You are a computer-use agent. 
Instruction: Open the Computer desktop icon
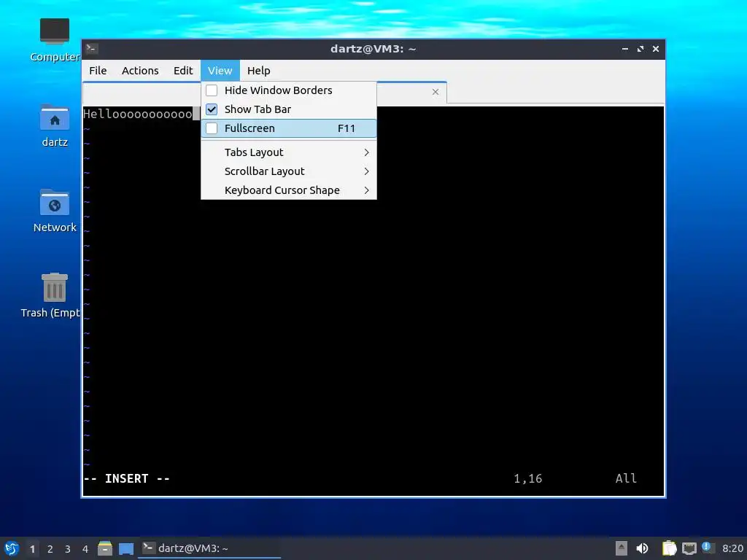coord(54,40)
